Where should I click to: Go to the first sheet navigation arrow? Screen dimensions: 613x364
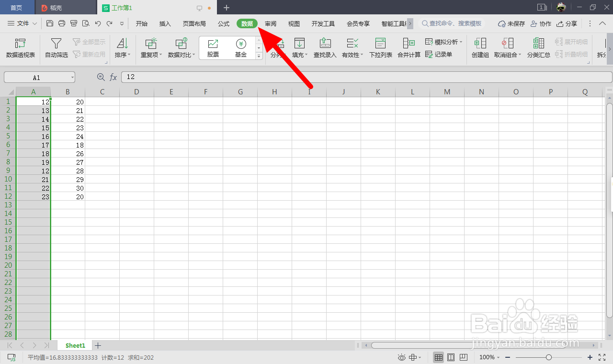10,345
